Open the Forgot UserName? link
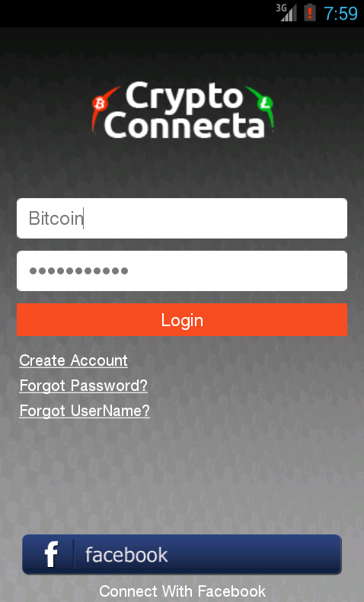 [x=85, y=411]
